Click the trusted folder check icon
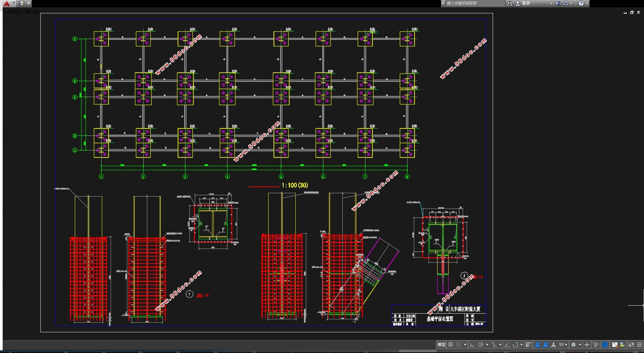644x353 pixels. (622, 345)
